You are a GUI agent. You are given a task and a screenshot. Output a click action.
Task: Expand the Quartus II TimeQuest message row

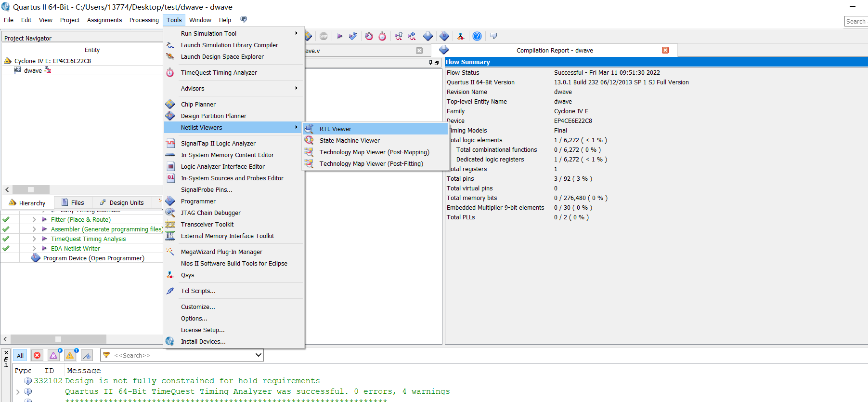coord(18,391)
